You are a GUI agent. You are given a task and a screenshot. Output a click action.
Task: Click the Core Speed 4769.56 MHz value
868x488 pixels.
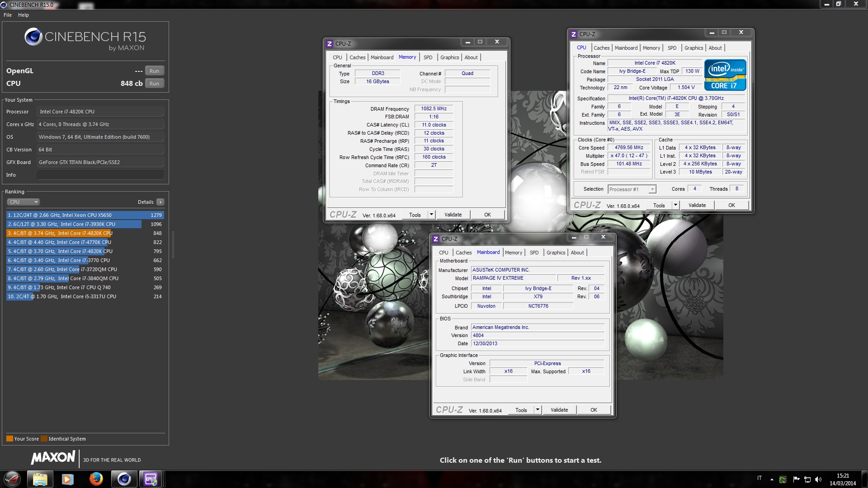(x=629, y=148)
